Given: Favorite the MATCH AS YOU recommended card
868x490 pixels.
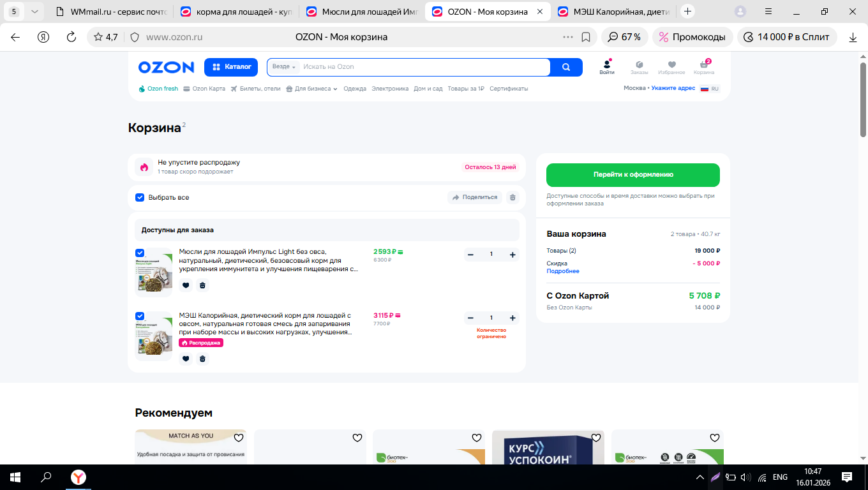Looking at the screenshot, I should click(x=239, y=438).
